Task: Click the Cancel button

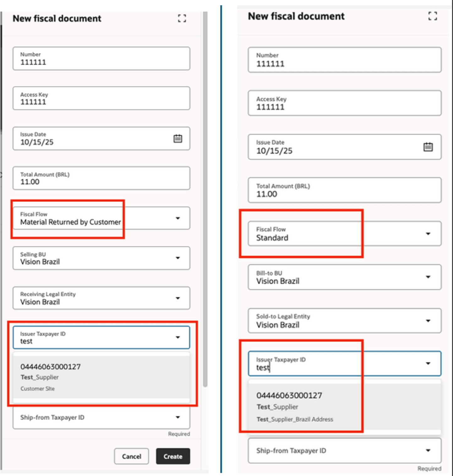Action: coord(132,456)
